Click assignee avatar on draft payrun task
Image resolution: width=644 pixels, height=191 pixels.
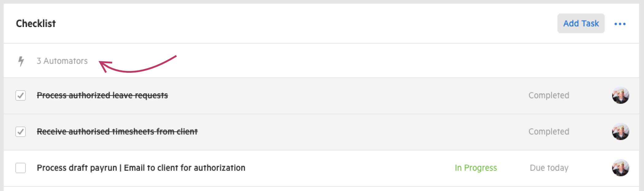pyautogui.click(x=620, y=168)
